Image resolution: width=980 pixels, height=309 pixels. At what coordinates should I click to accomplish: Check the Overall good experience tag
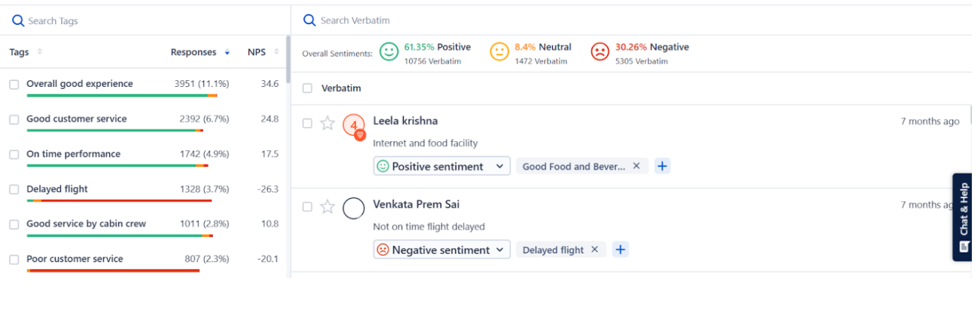click(14, 84)
